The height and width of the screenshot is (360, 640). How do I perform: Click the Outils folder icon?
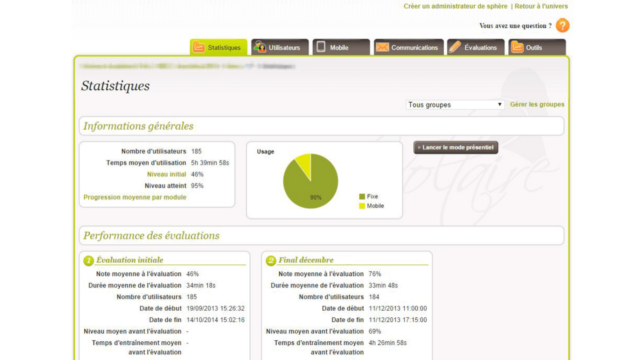point(517,47)
